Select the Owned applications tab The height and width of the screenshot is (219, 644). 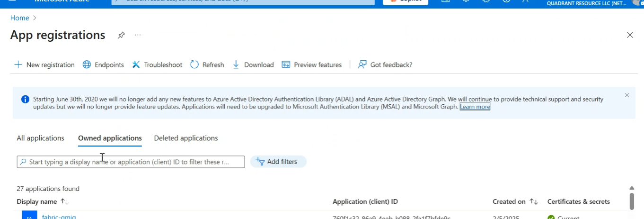click(110, 138)
